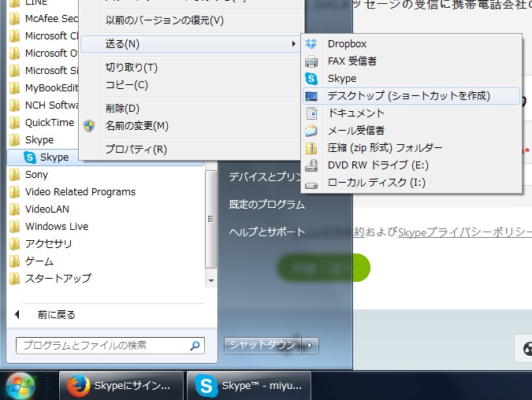The image size is (532, 400).
Task: Click the ゲーム folder icon
Action: [15, 261]
